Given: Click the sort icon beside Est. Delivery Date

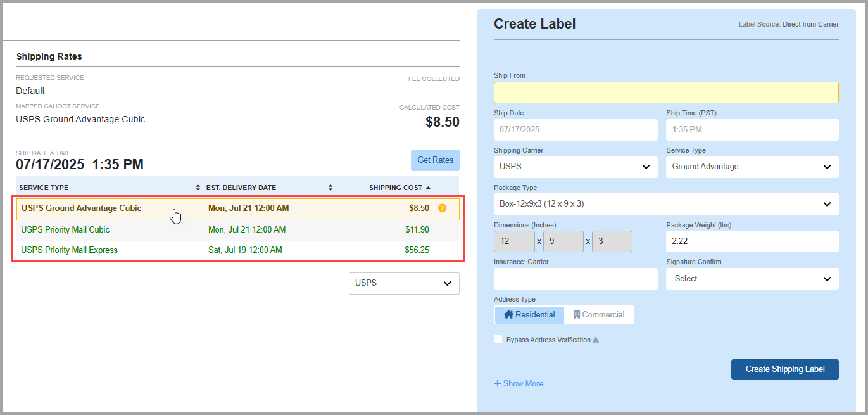Looking at the screenshot, I should (330, 188).
